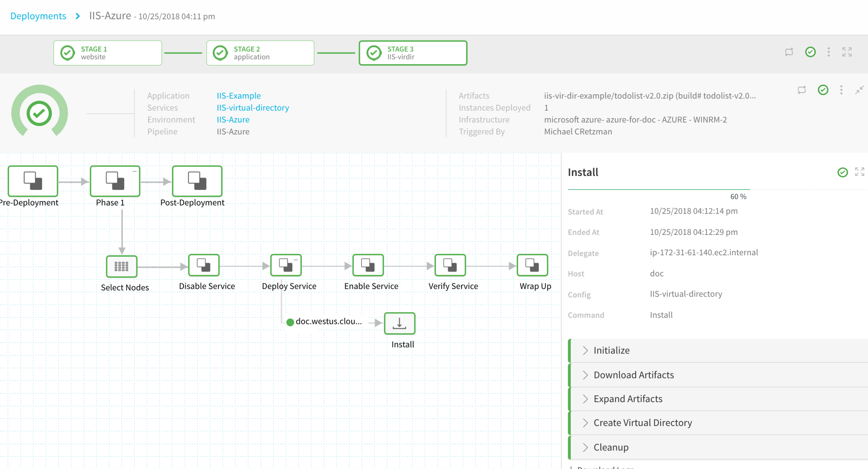This screenshot has width=868, height=469.
Task: Click the Install panel success icon
Action: pyautogui.click(x=843, y=172)
